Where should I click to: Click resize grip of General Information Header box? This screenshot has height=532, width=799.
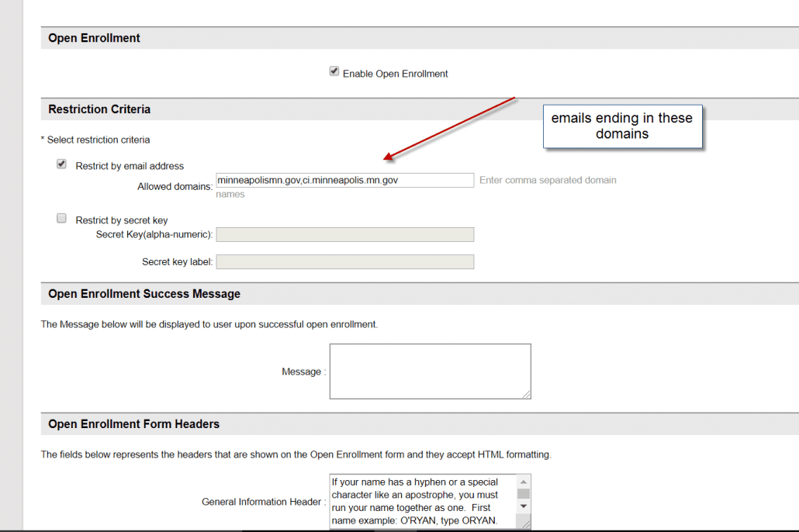tap(527, 525)
